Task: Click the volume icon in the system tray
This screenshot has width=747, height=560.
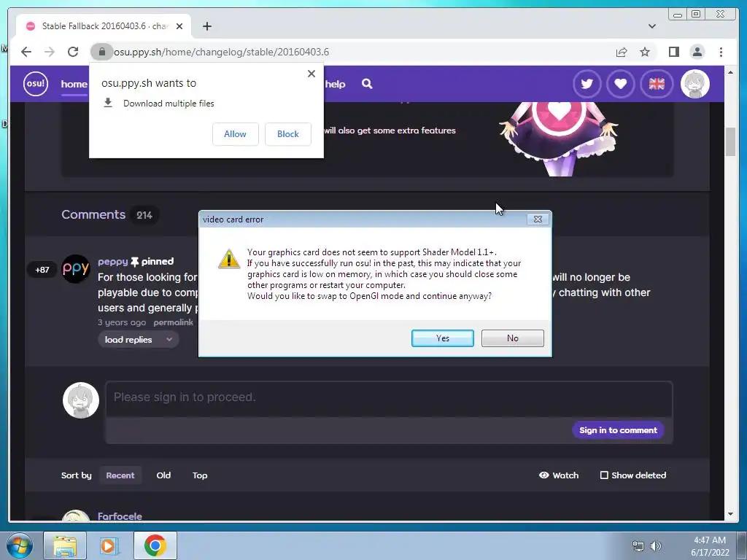Action: (656, 546)
